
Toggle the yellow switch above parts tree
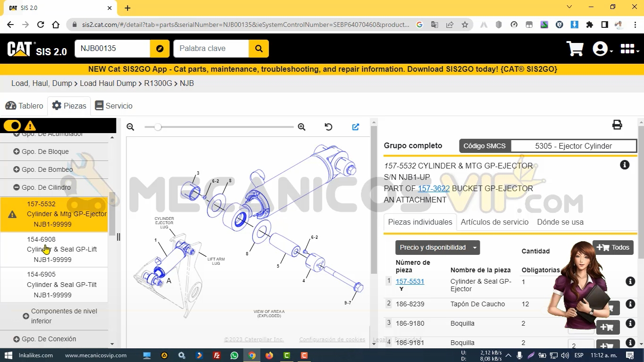pyautogui.click(x=12, y=126)
